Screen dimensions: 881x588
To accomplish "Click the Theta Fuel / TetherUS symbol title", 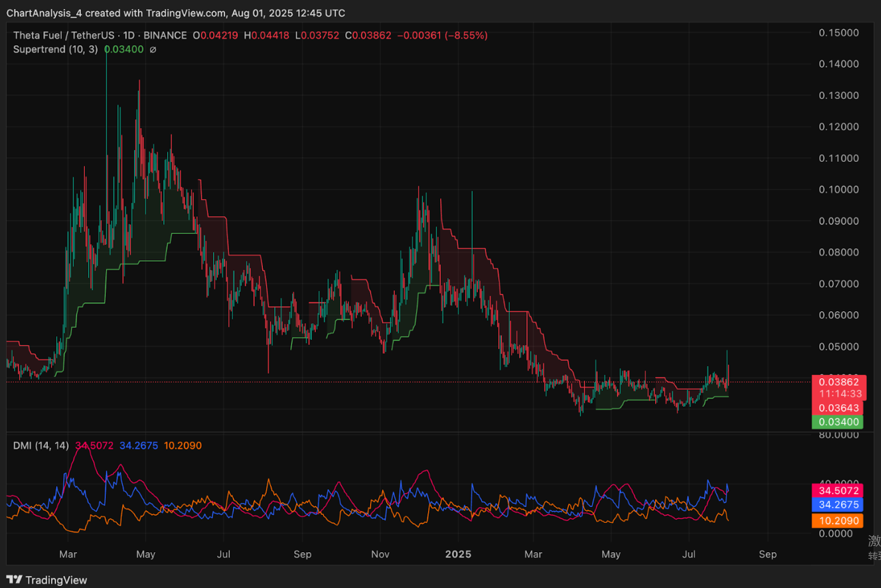I will pyautogui.click(x=64, y=36).
